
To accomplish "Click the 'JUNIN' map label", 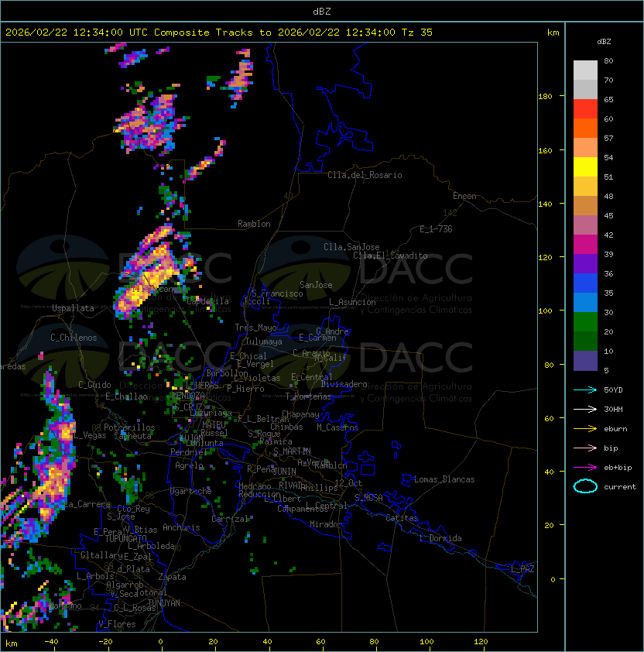I will 284,471.
